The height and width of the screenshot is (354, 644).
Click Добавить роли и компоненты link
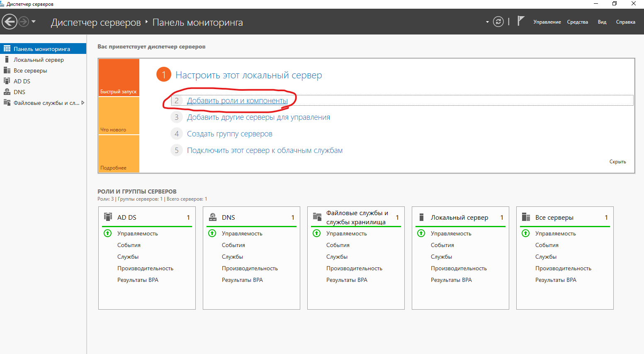(x=237, y=101)
